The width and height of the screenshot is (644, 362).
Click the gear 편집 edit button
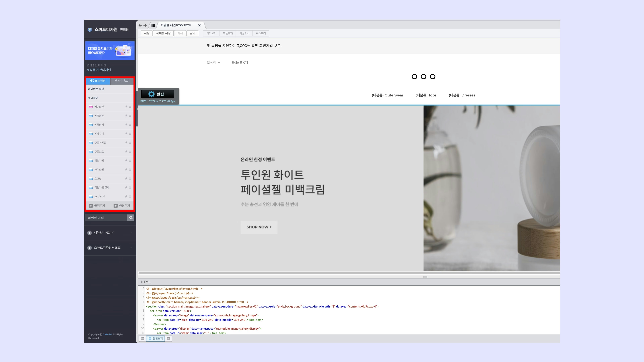click(x=157, y=94)
